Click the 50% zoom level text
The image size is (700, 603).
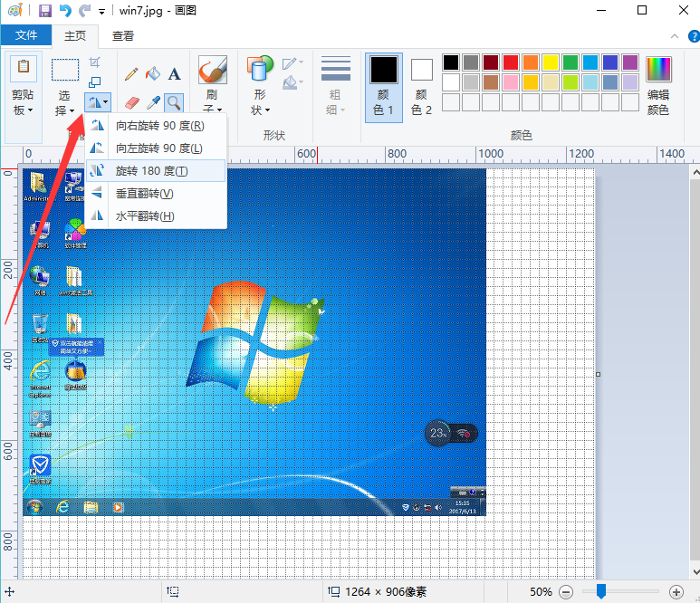(541, 592)
